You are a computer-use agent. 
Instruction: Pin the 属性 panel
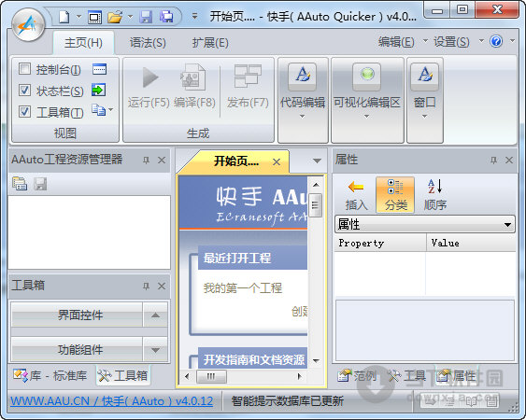tap(493, 161)
